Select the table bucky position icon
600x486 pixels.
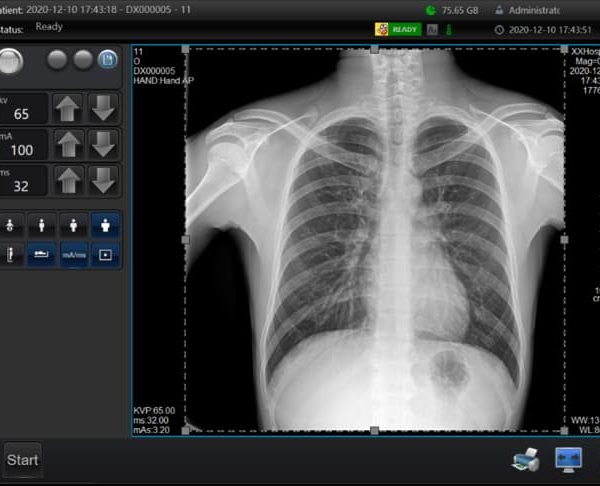pyautogui.click(x=41, y=255)
